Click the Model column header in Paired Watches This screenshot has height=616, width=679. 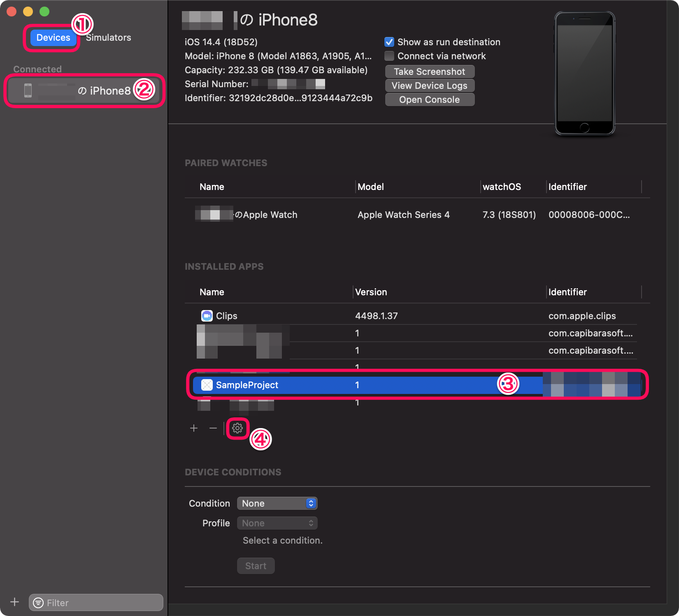click(371, 187)
